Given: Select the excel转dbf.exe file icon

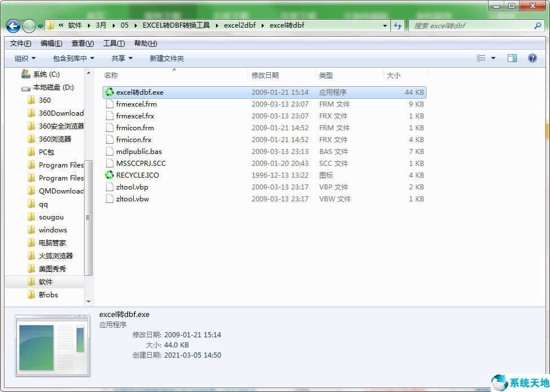Looking at the screenshot, I should (109, 93).
